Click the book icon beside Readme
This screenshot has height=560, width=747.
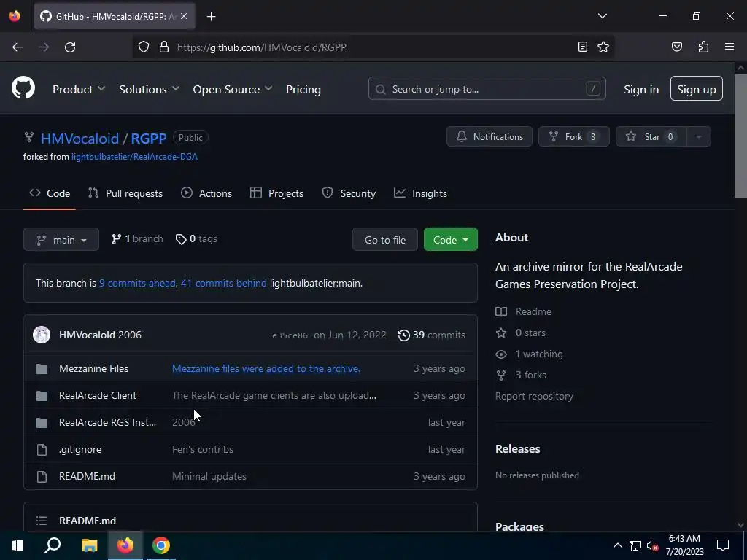pos(501,312)
